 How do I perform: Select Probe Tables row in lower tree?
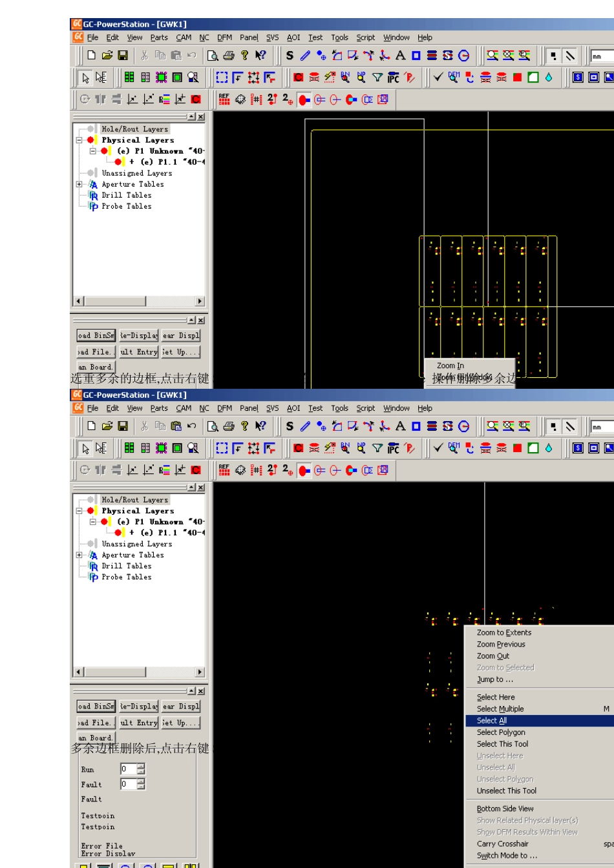(127, 577)
